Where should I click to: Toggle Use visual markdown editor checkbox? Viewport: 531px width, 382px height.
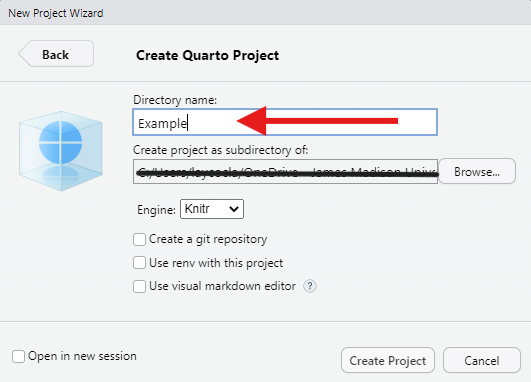(x=139, y=286)
